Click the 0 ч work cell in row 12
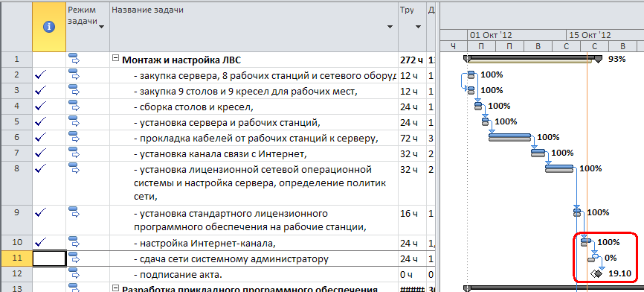Image resolution: width=644 pixels, height=292 pixels. 412,274
